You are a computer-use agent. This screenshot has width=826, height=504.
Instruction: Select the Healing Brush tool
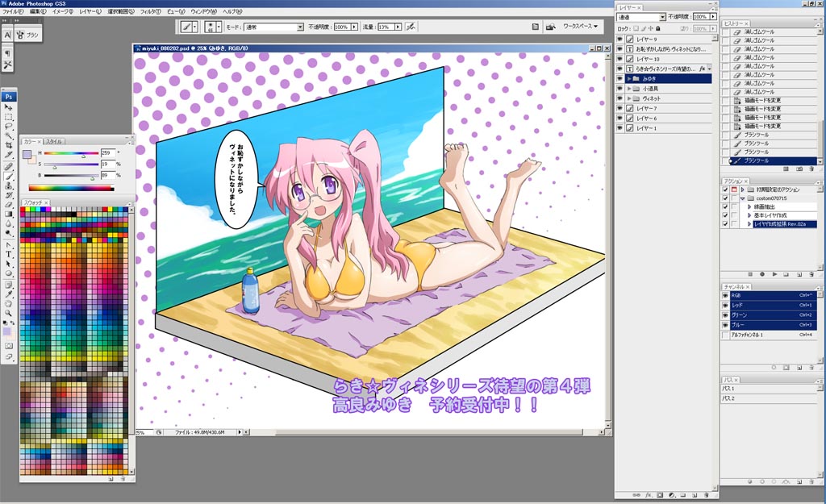pos(8,166)
